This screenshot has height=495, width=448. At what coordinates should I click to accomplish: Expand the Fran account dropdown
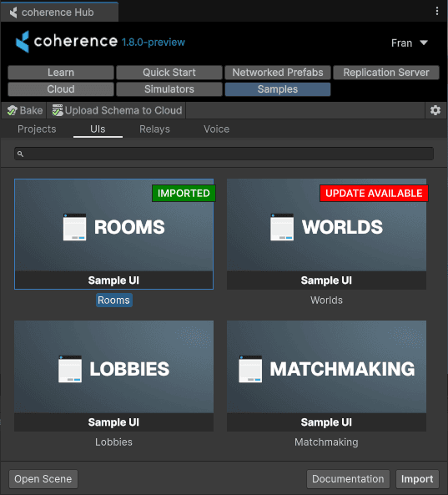point(409,43)
